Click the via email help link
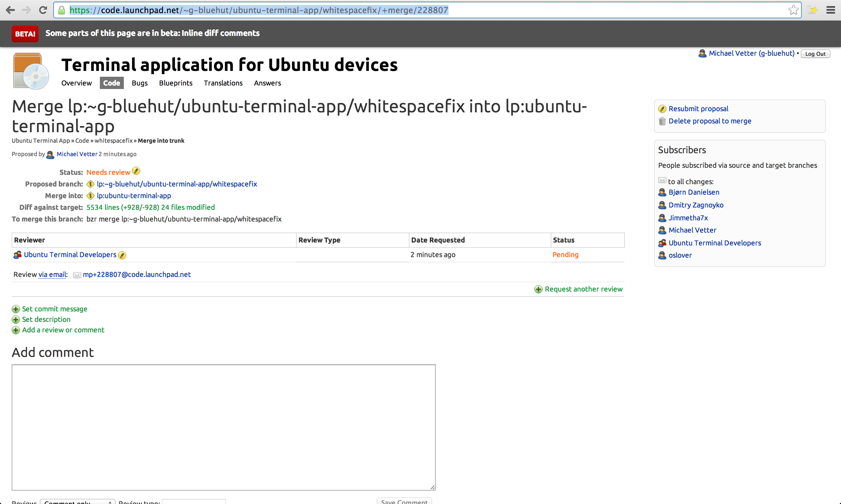This screenshot has width=841, height=504. tap(52, 275)
